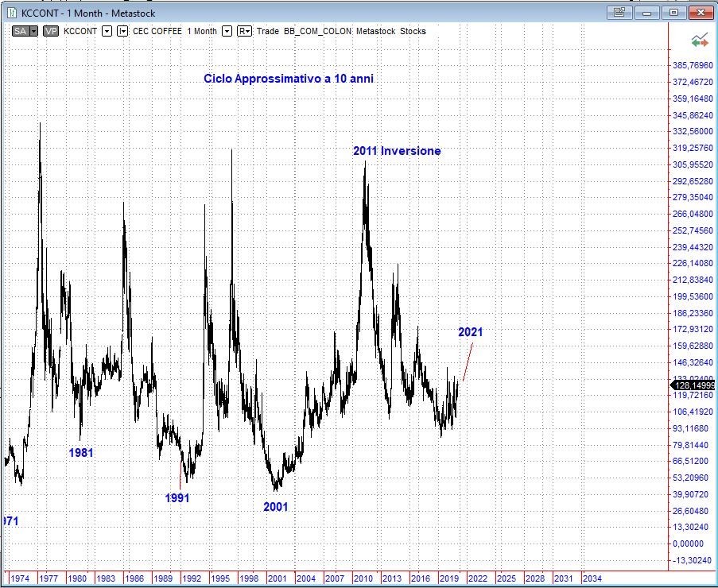Click the red trendline pointing to 2021

(x=468, y=362)
